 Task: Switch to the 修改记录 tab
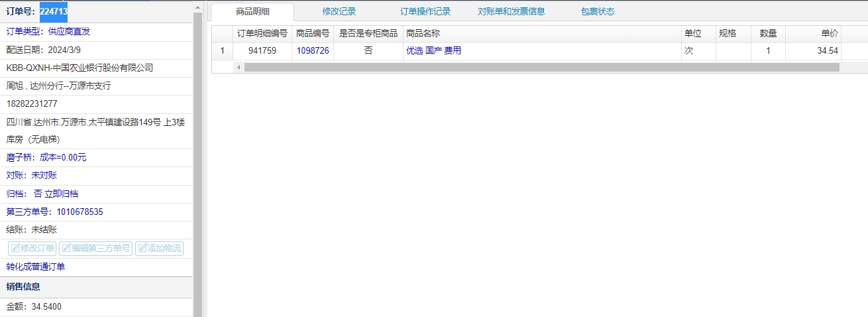[339, 11]
